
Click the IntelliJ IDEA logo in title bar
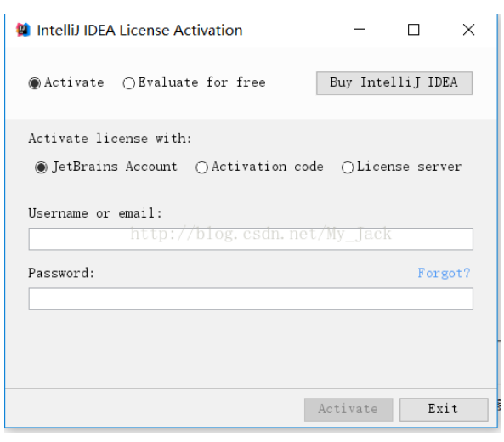23,31
